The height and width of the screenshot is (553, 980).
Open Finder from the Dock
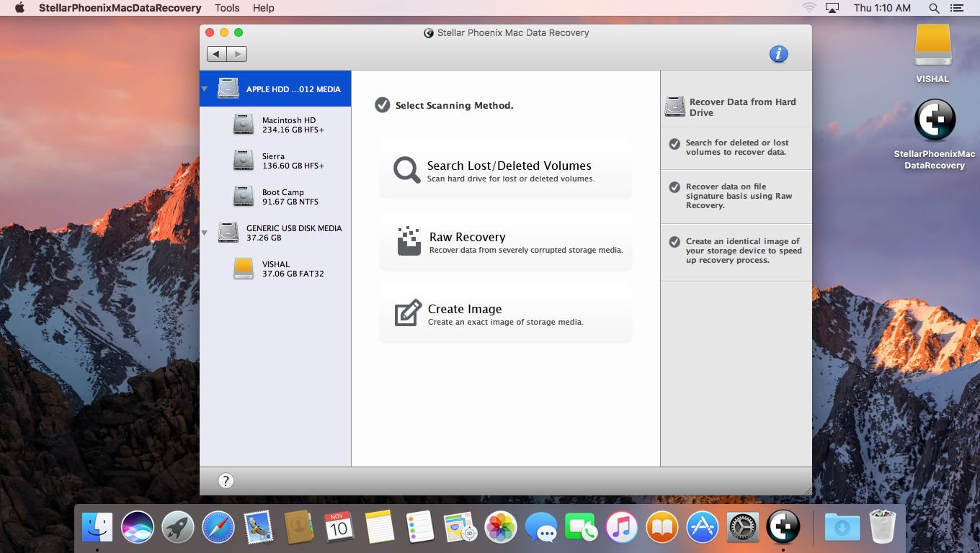97,527
